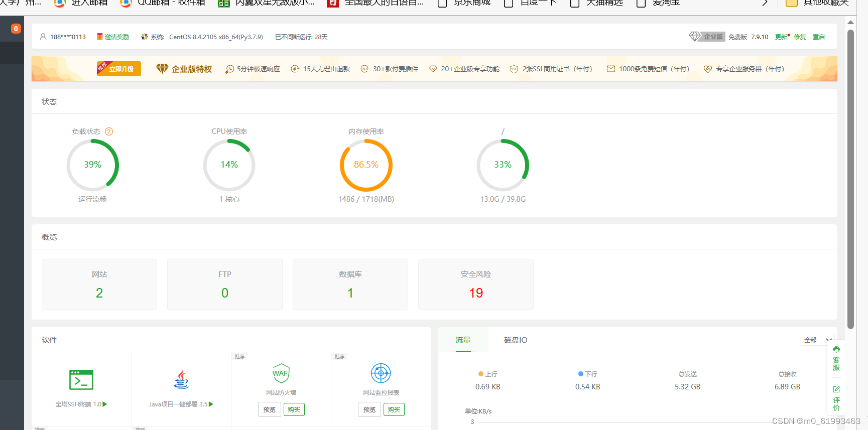Open the QQ邮箱 - 收件箱 bookmark
The image size is (868, 430).
coord(163,3)
